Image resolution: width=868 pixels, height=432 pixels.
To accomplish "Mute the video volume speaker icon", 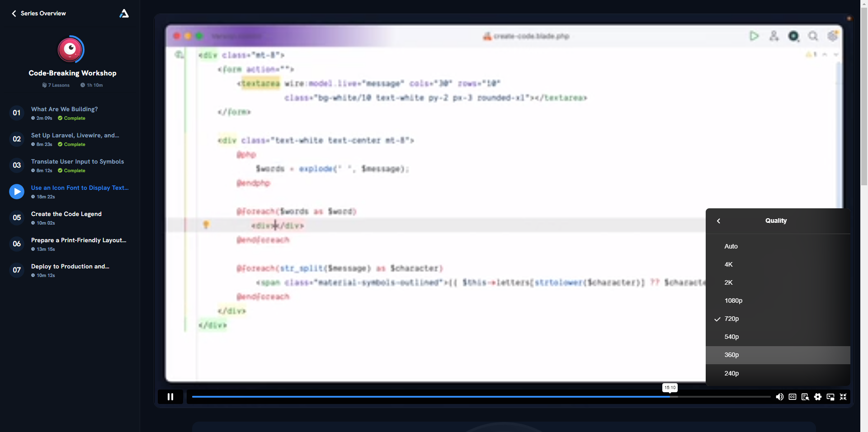I will (x=780, y=397).
